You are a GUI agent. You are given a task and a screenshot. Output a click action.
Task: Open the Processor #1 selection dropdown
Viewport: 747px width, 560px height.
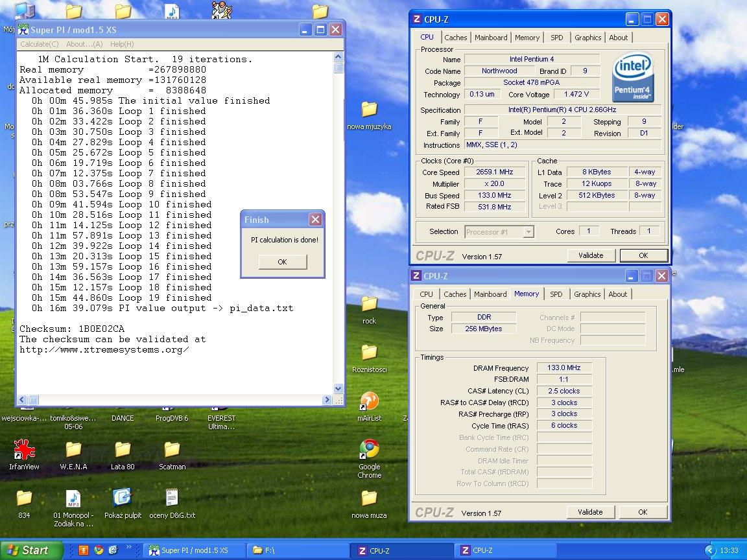pyautogui.click(x=528, y=232)
